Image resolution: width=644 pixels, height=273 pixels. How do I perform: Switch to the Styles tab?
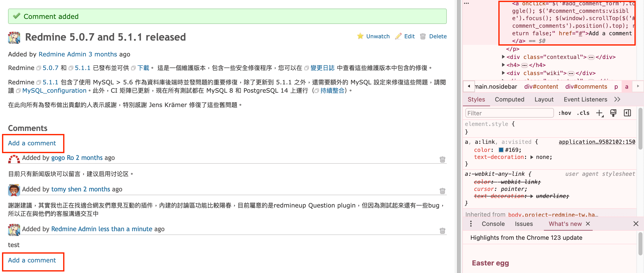[x=476, y=99]
